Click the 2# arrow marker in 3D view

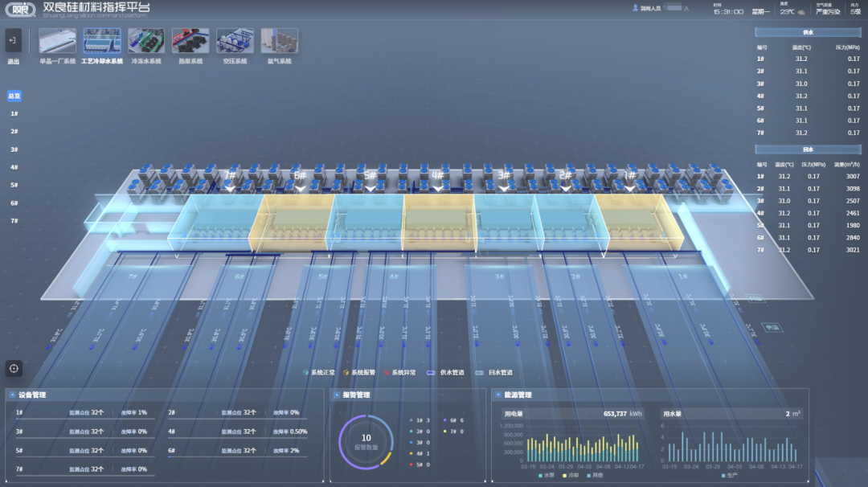[565, 189]
